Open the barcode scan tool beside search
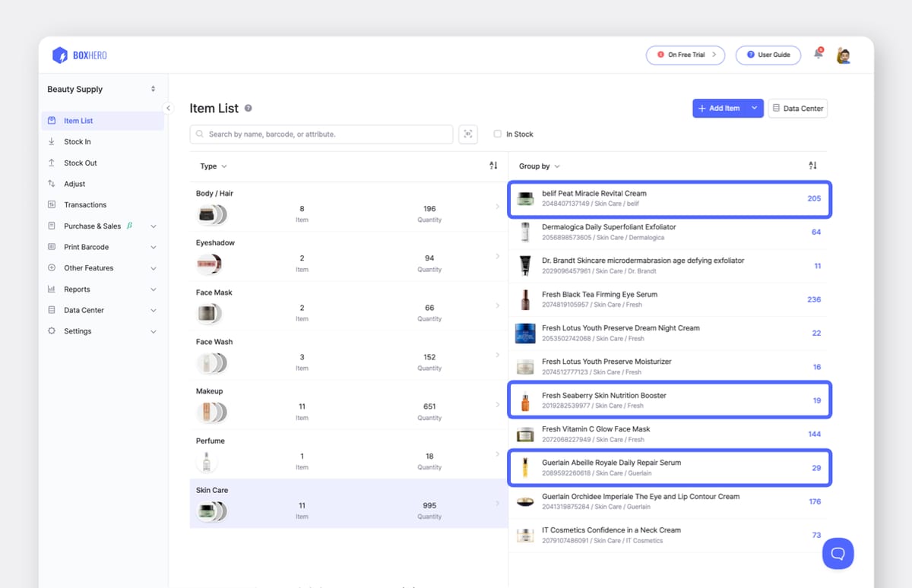The image size is (912, 588). pyautogui.click(x=468, y=134)
